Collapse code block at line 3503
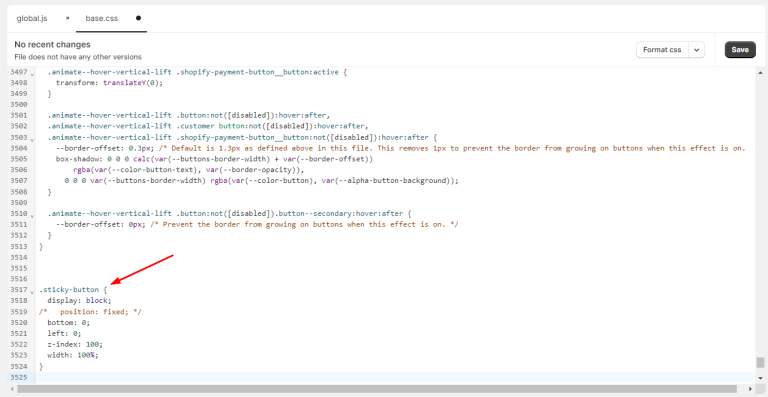 pyautogui.click(x=32, y=139)
